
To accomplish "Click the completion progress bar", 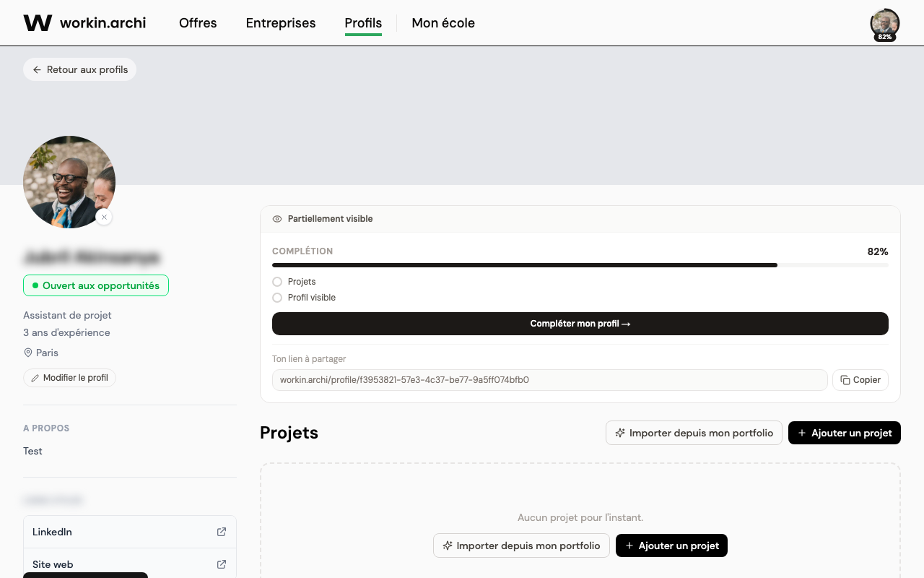I will [x=580, y=265].
